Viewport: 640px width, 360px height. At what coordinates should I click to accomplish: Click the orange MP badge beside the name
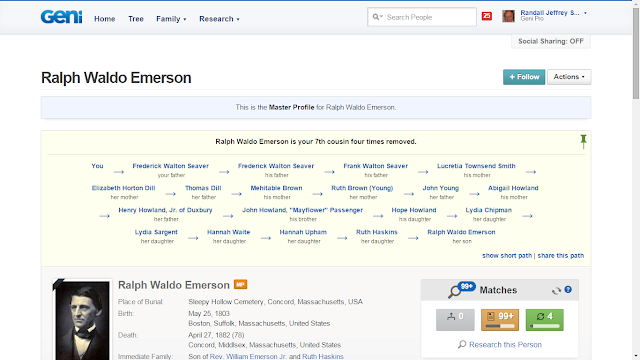(x=240, y=284)
